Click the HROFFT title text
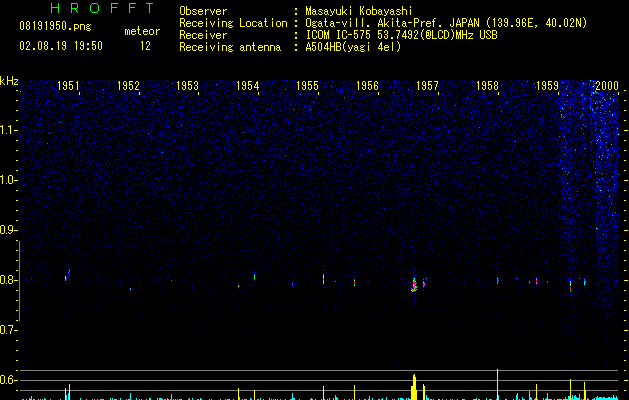This screenshot has height=400, width=629. 102,8
